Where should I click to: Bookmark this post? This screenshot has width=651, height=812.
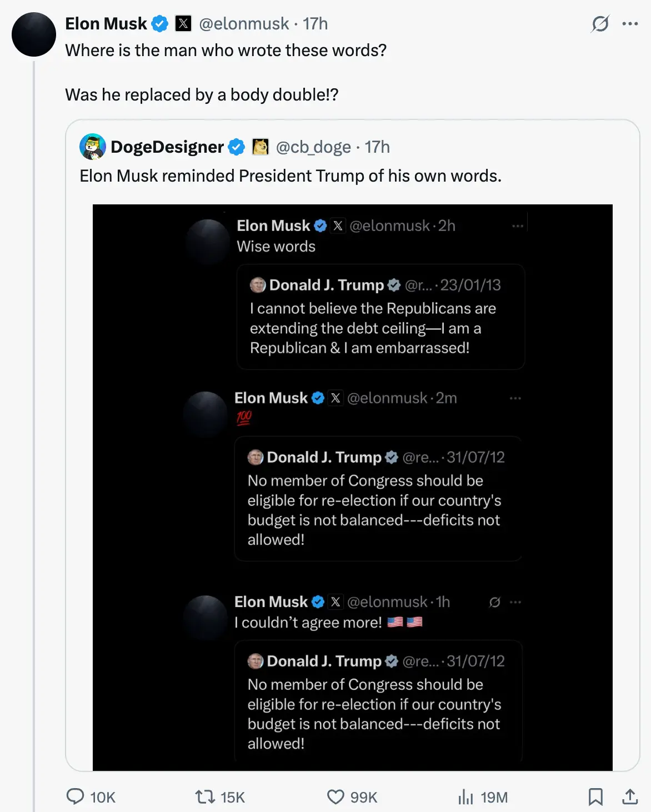[595, 796]
